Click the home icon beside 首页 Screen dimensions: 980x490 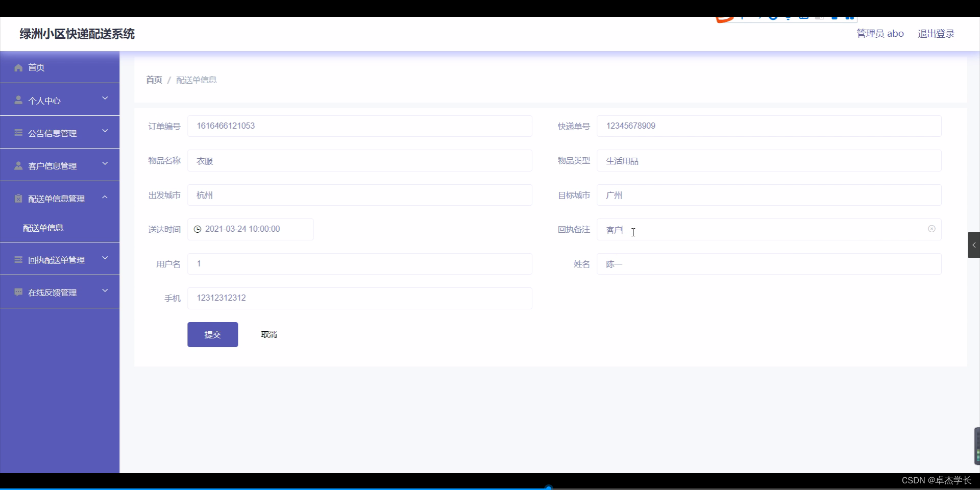(x=18, y=67)
